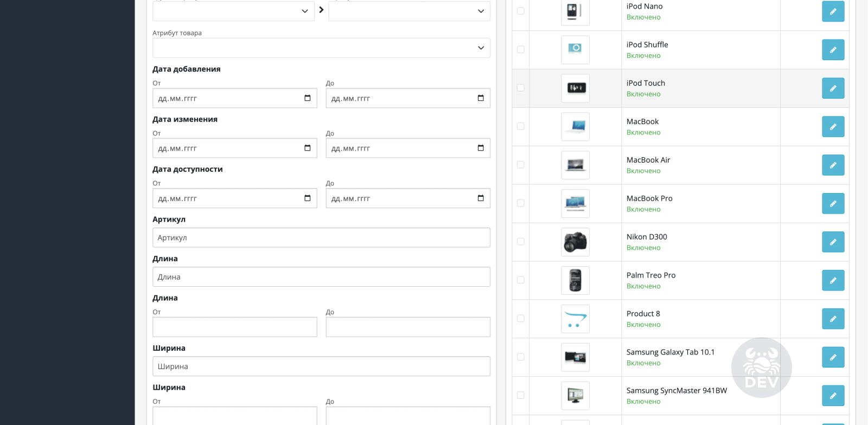Viewport: 868px width, 425px height.
Task: Open calendar for Дата добавления От
Action: click(x=308, y=98)
